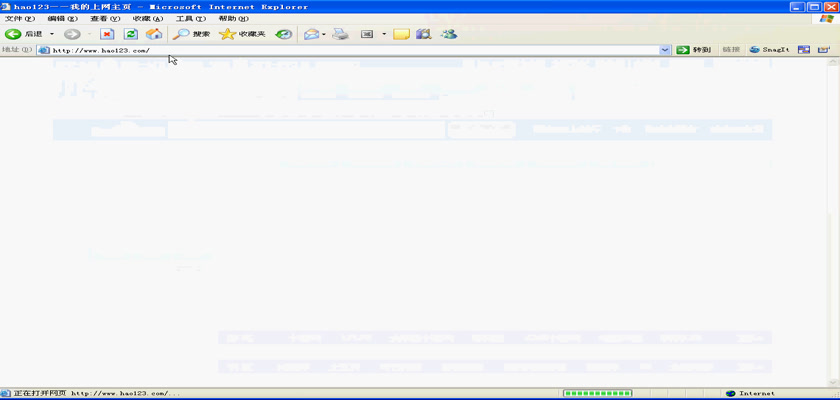Viewport: 840px width, 400px height.
Task: Expand the Edit icon dropdown arrow
Action: tap(384, 34)
